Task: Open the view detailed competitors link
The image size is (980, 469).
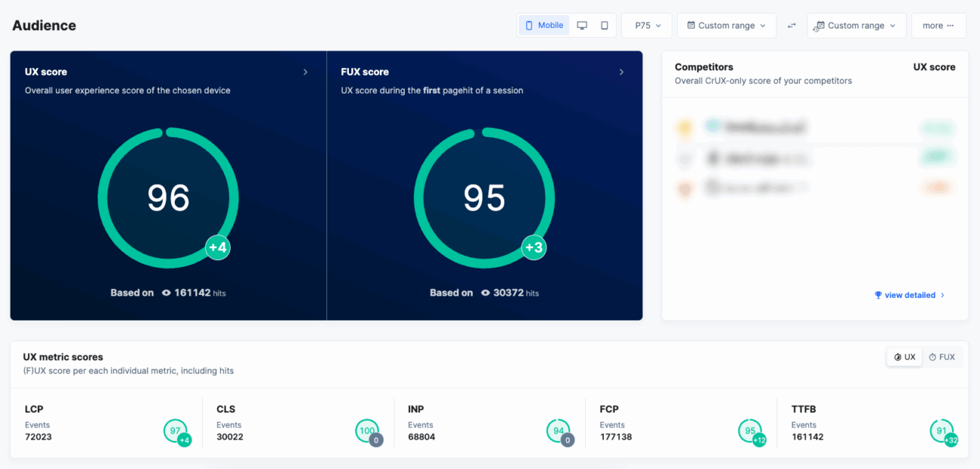Action: pyautogui.click(x=910, y=296)
